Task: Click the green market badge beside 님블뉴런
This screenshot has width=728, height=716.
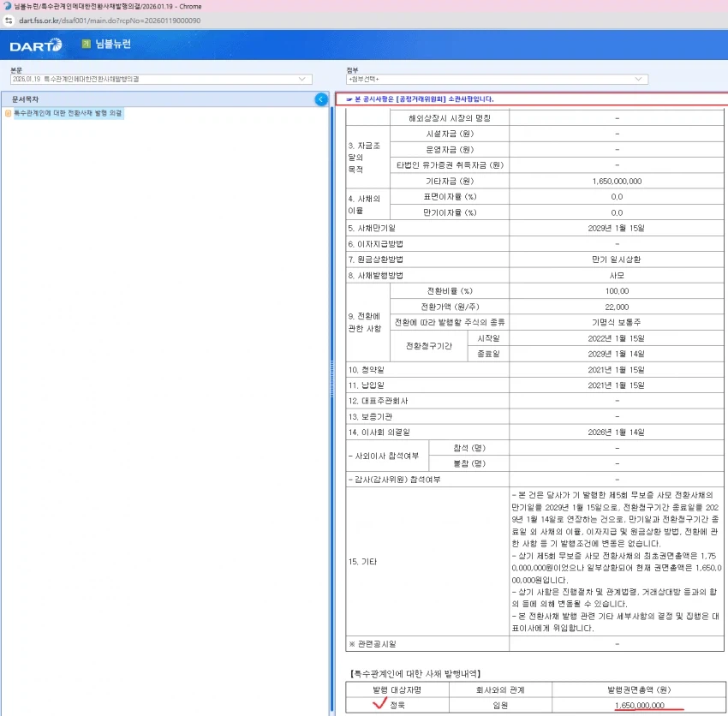Action: click(x=86, y=44)
